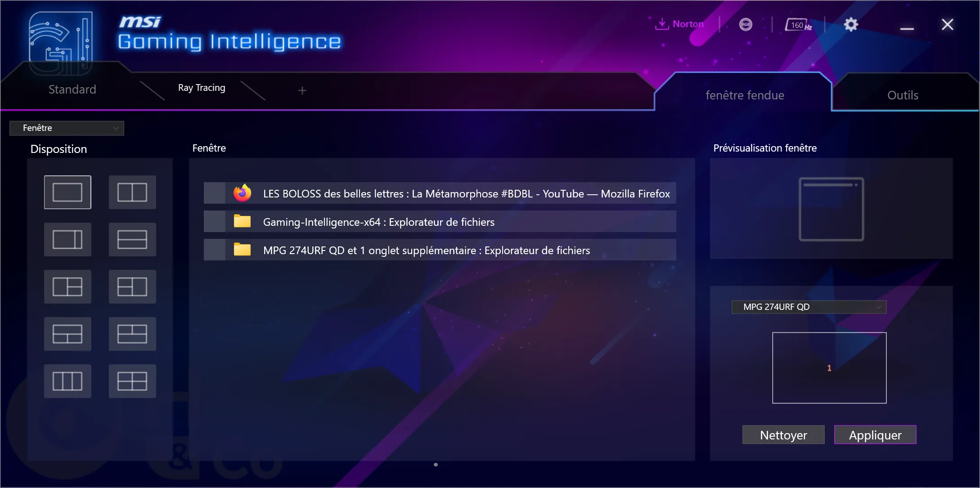
Task: Select the vertical split two-pane layout
Action: tap(133, 192)
